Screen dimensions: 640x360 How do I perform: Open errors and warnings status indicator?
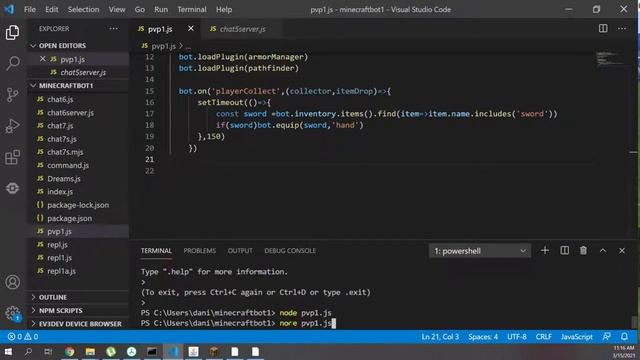(x=23, y=337)
